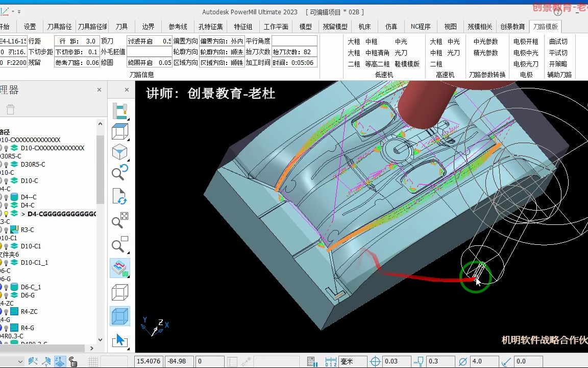Open the view-from-direction cube tool
The width and height of the screenshot is (588, 368).
pos(120,131)
